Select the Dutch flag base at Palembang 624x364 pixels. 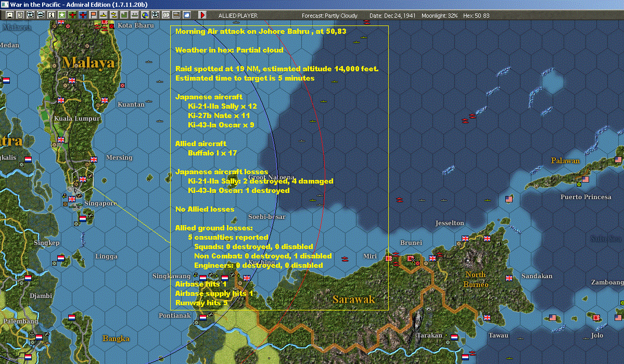pyautogui.click(x=39, y=337)
